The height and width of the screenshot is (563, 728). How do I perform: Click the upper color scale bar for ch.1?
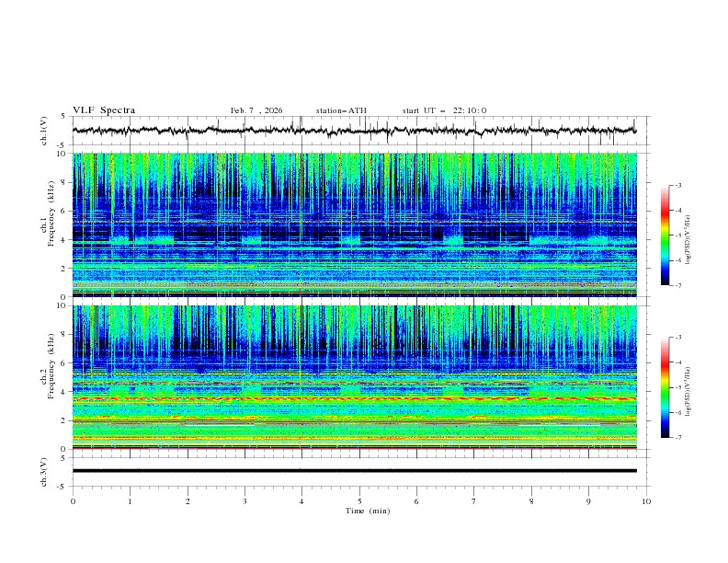point(665,235)
